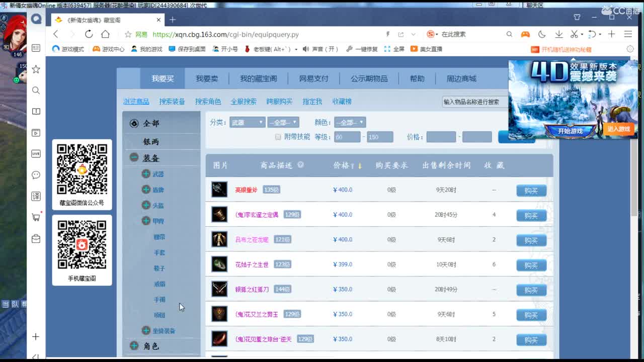
Task: Open the scissors screenshot tool
Action: (x=574, y=34)
